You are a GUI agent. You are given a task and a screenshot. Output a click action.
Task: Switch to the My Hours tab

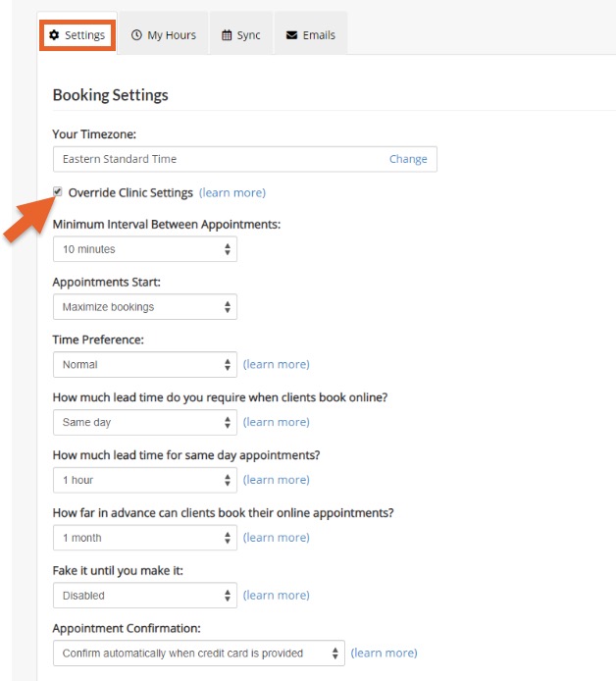pos(164,34)
